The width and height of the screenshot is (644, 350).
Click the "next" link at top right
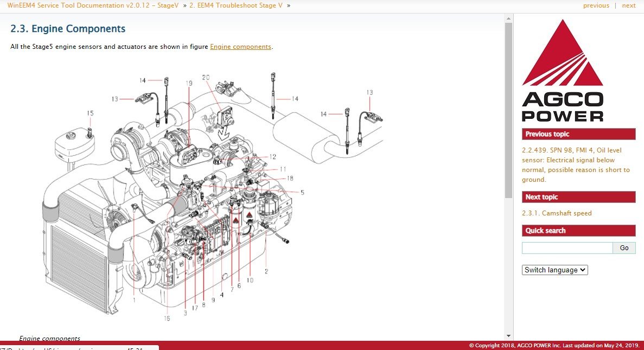[628, 5]
